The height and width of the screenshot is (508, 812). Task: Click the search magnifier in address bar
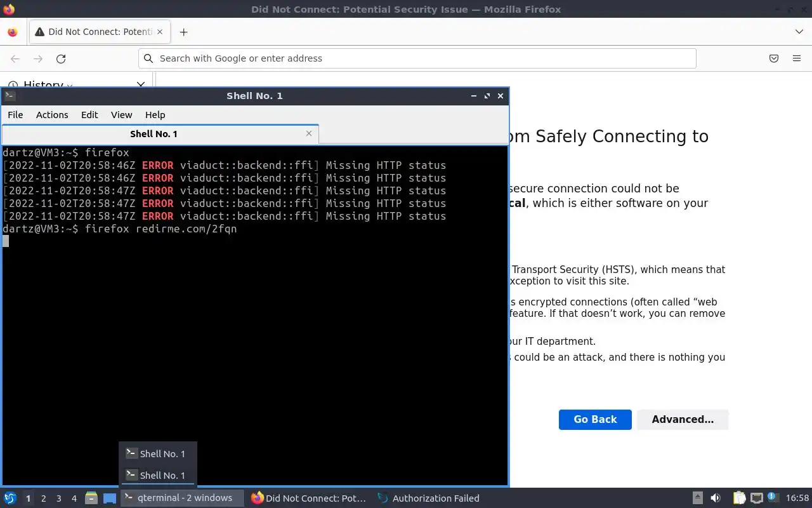point(148,58)
